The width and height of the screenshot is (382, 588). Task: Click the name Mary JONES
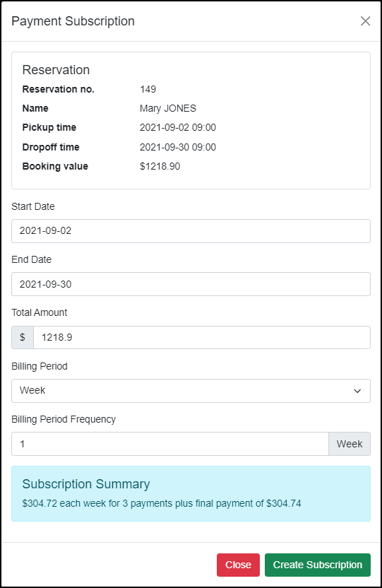168,108
